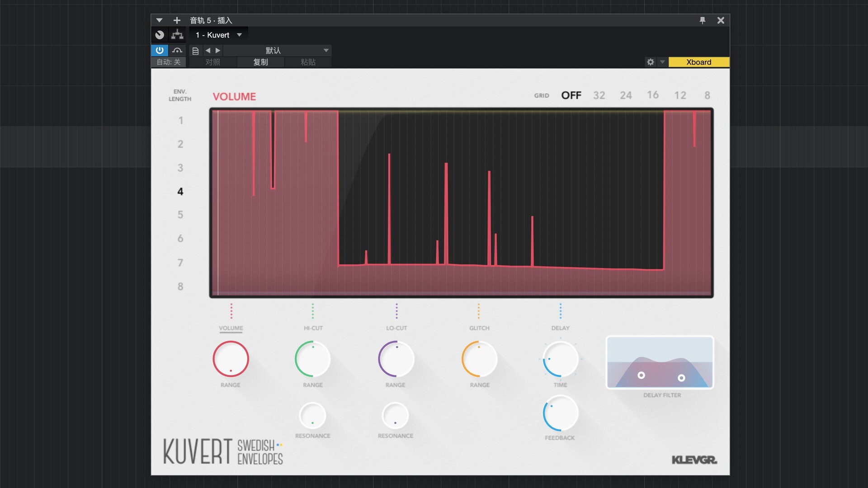Click the purple Lo-Cut Range knob
The width and height of the screenshot is (868, 488).
[396, 359]
